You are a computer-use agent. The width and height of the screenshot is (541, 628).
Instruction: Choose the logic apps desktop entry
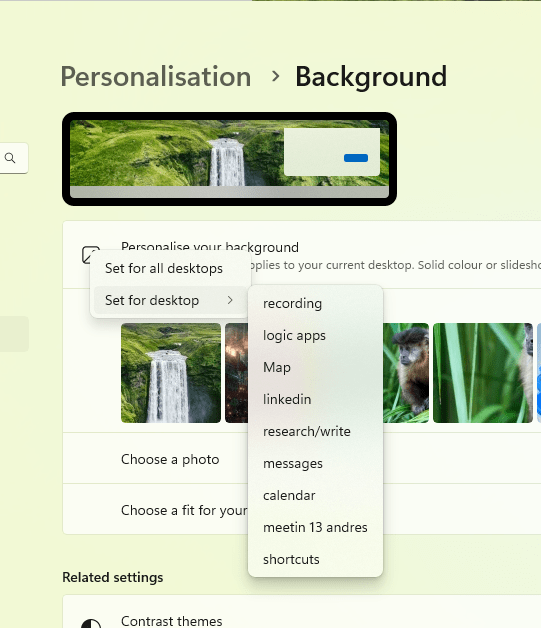tap(316, 335)
